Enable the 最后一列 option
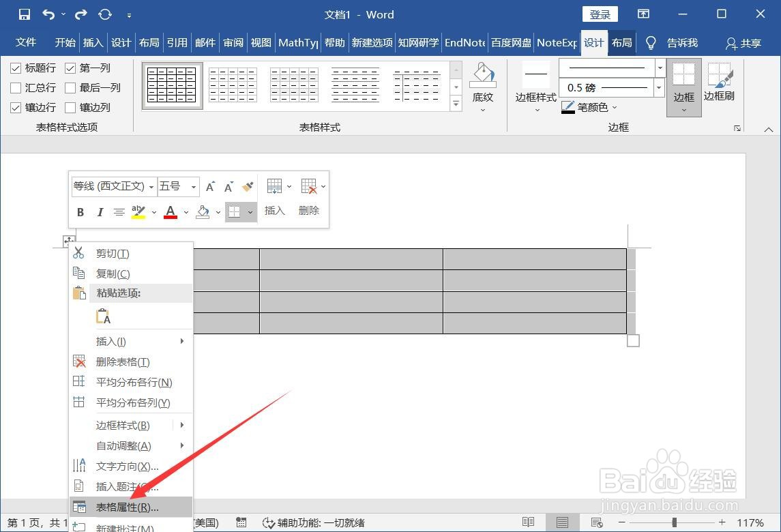781x532 pixels. 71,87
